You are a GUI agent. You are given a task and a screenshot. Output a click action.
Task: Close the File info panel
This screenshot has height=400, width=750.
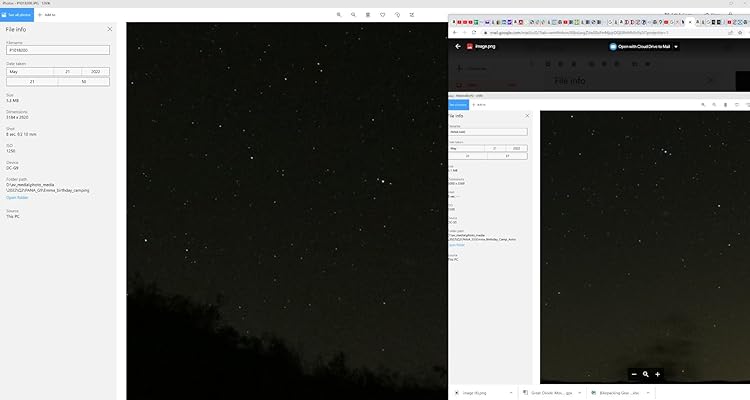(x=109, y=29)
